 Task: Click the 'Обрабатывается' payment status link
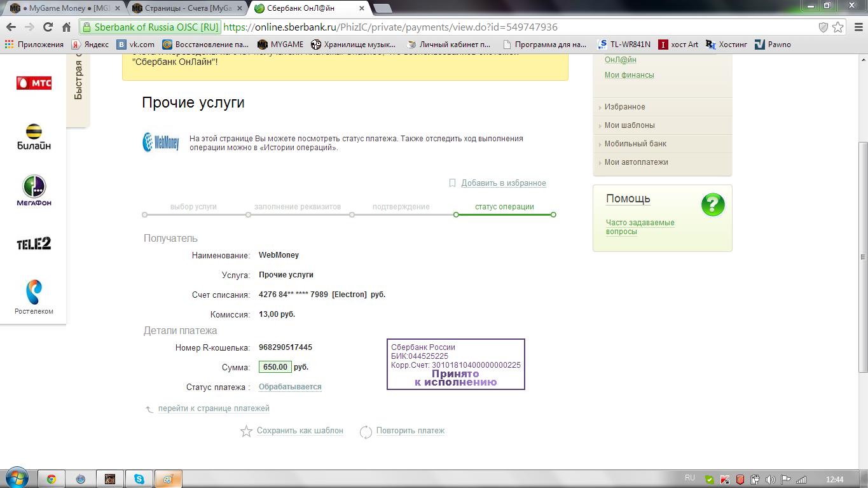click(x=290, y=387)
